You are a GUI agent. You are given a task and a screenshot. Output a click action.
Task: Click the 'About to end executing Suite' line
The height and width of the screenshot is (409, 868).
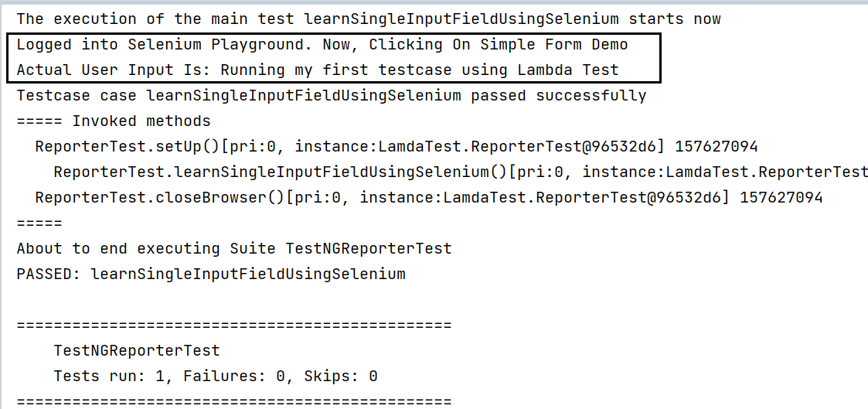[x=234, y=249]
